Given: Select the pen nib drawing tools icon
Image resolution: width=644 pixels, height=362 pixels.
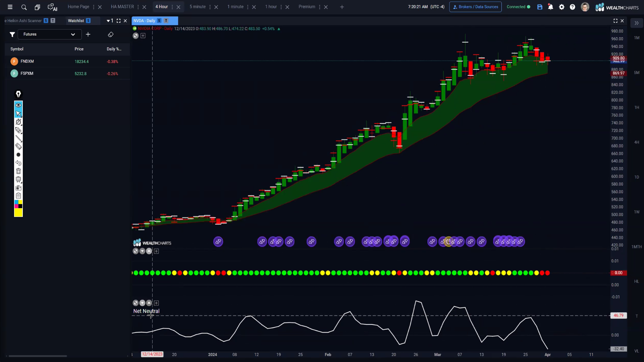Looking at the screenshot, I should 18,94.
